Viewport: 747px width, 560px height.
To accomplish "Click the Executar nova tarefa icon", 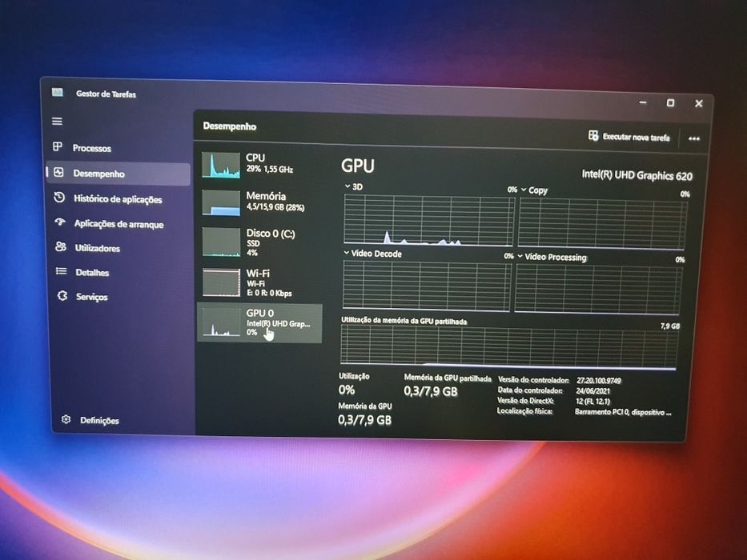I will coord(593,136).
